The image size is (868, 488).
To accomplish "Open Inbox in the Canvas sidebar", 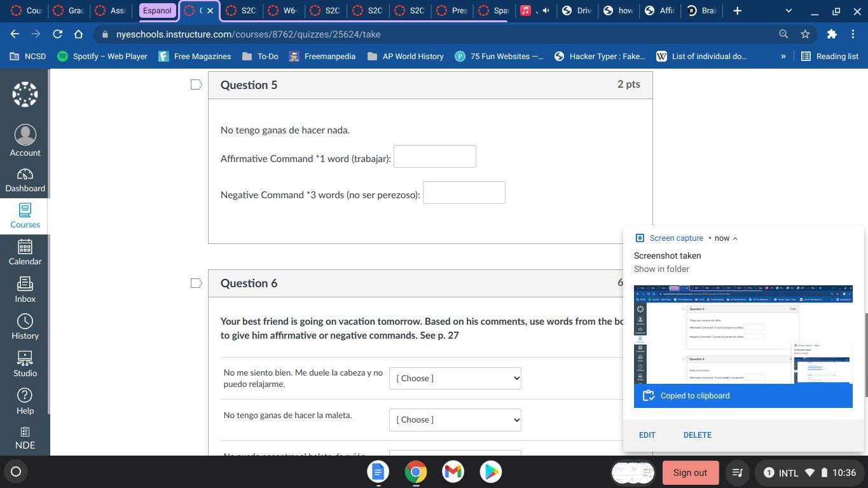I will (x=25, y=290).
